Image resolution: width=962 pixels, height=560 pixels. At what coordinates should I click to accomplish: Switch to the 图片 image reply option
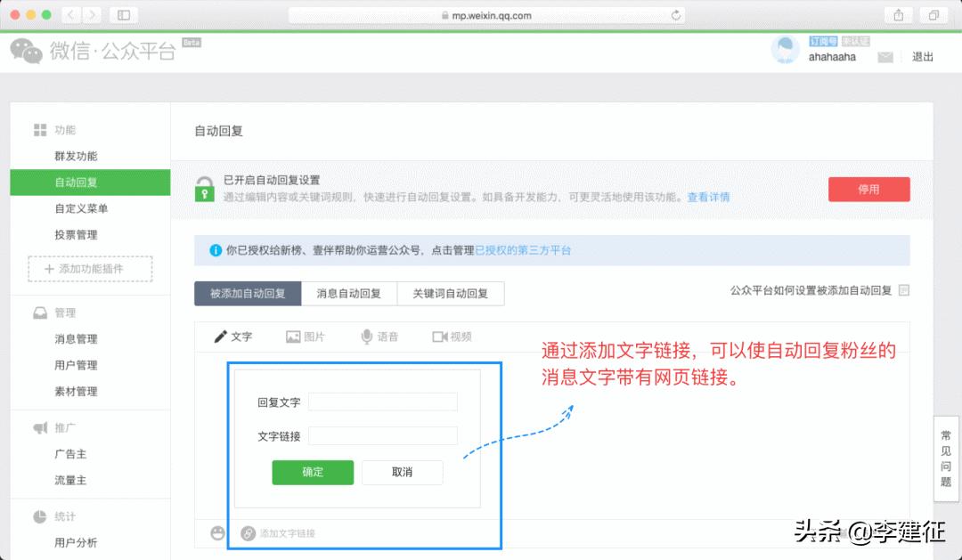[x=306, y=337]
